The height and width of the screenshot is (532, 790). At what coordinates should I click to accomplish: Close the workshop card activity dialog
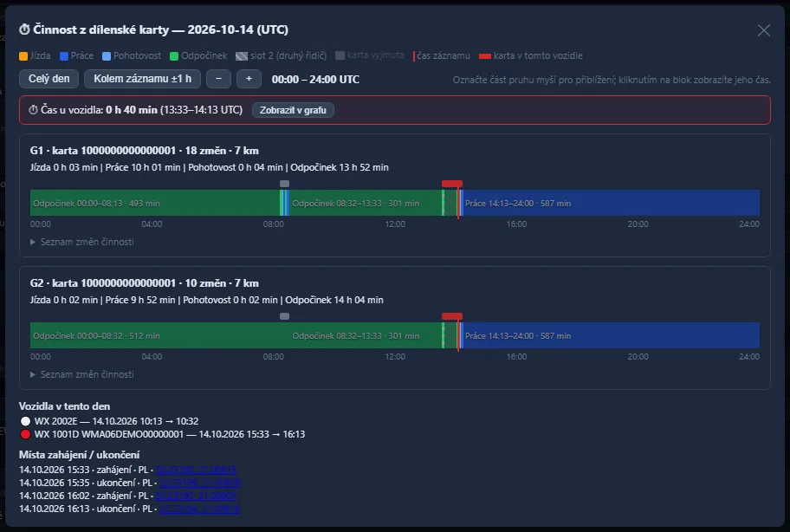tap(764, 30)
